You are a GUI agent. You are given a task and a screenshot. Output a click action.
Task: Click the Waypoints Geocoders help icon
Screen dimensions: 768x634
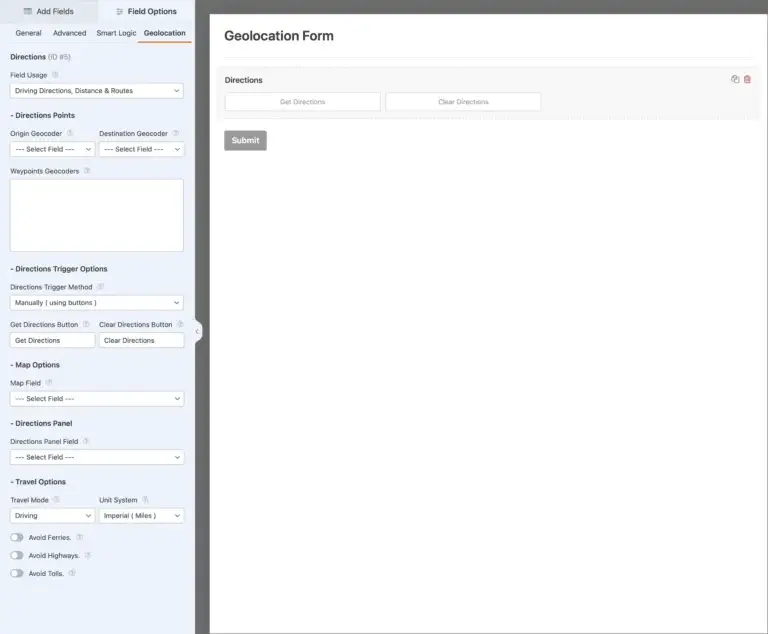[87, 171]
